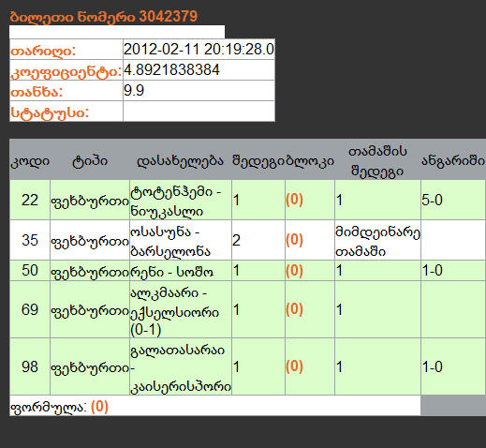Viewport: 486px width, 448px height.
Task: Click the თამაშის შედეგი column header
Action: tap(377, 161)
